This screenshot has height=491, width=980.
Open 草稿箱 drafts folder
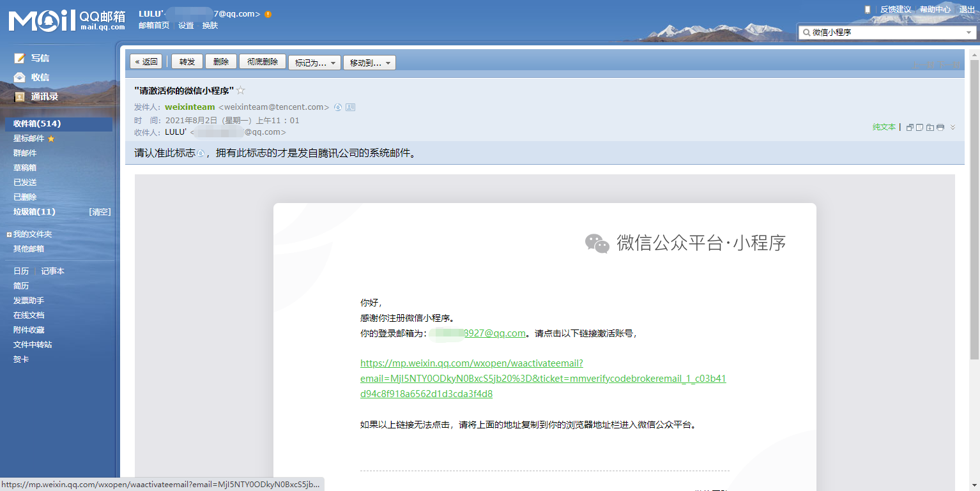(x=25, y=168)
